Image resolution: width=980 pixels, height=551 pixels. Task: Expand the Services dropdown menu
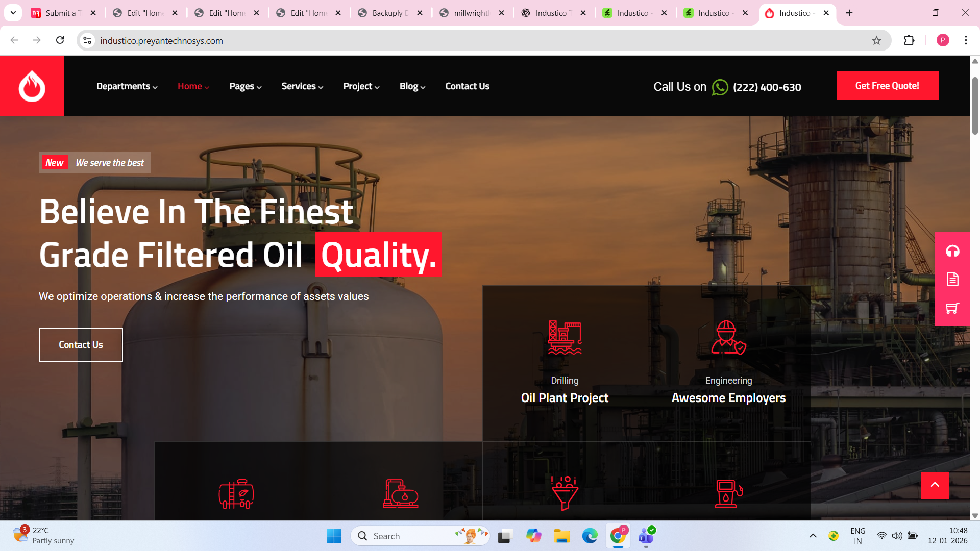coord(302,86)
